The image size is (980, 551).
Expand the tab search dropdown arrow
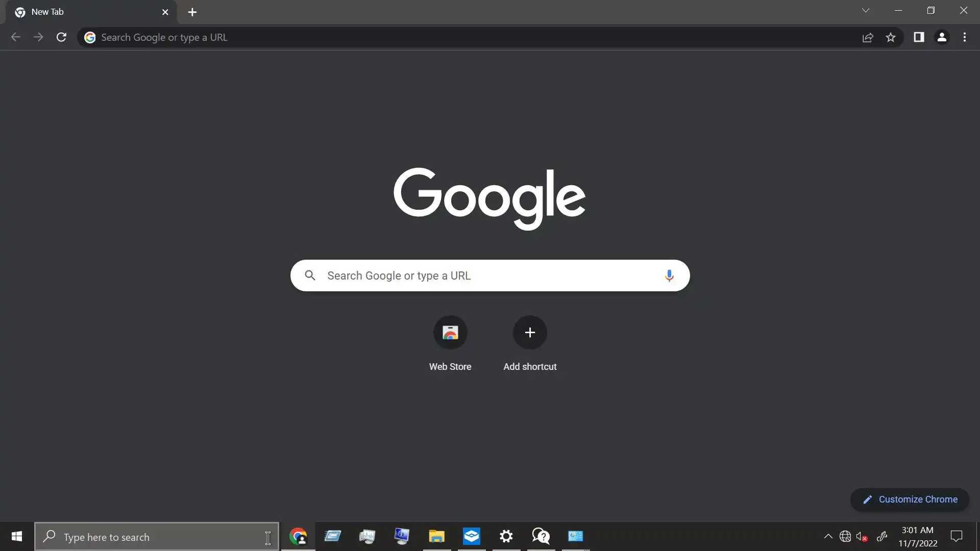tap(866, 11)
